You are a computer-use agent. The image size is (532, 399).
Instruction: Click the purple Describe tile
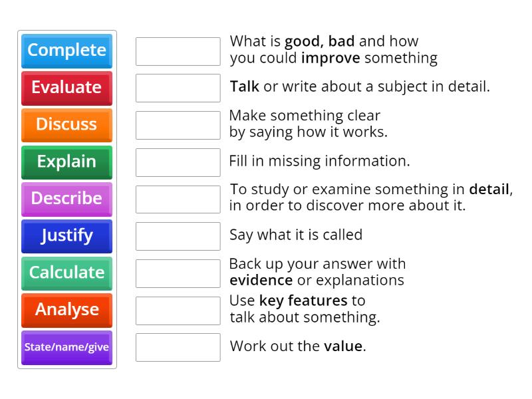coord(66,199)
